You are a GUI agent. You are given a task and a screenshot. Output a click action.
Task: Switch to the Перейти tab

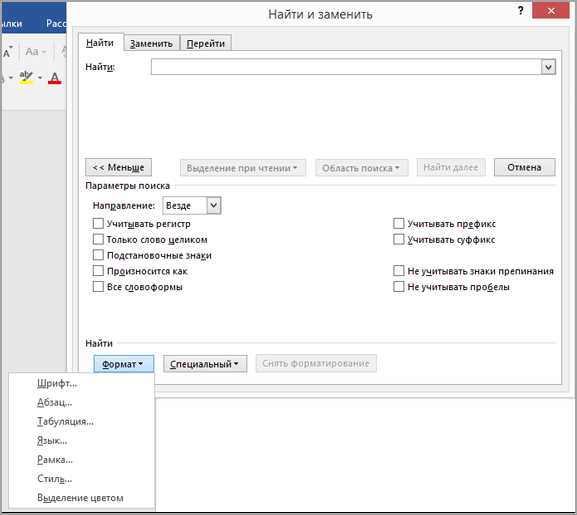tap(206, 43)
